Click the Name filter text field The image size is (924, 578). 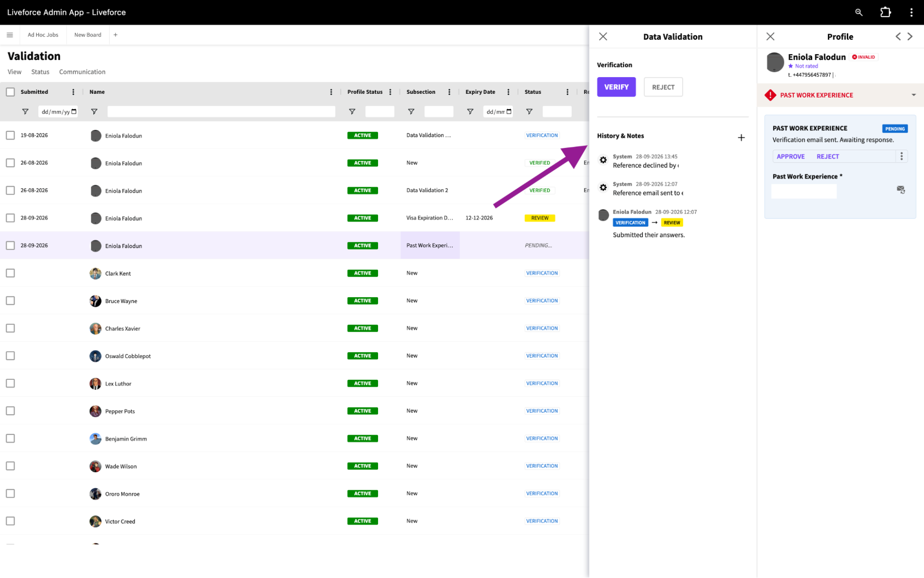tap(221, 112)
